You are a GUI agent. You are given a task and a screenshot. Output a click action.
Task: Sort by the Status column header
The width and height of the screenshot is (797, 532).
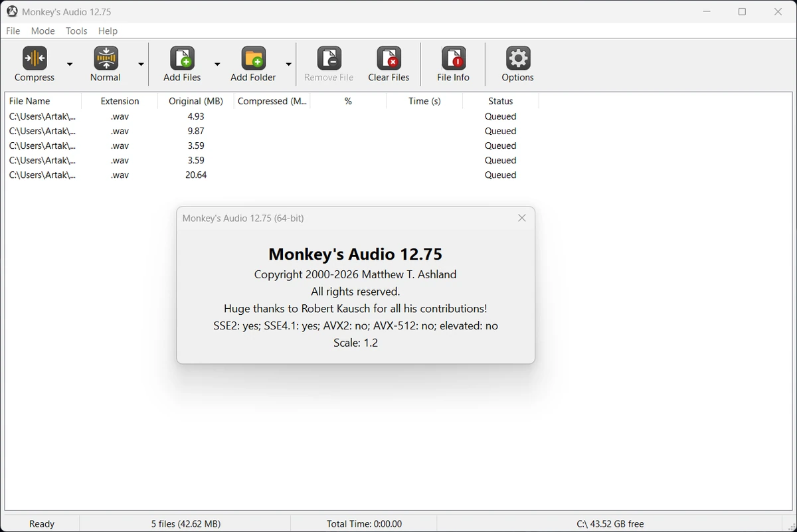tap(500, 101)
